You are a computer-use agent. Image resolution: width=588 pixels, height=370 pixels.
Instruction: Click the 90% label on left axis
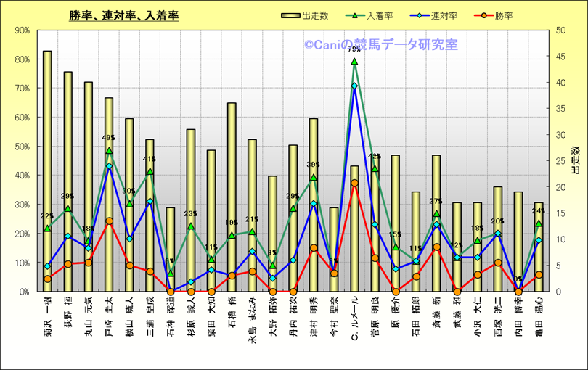click(21, 30)
